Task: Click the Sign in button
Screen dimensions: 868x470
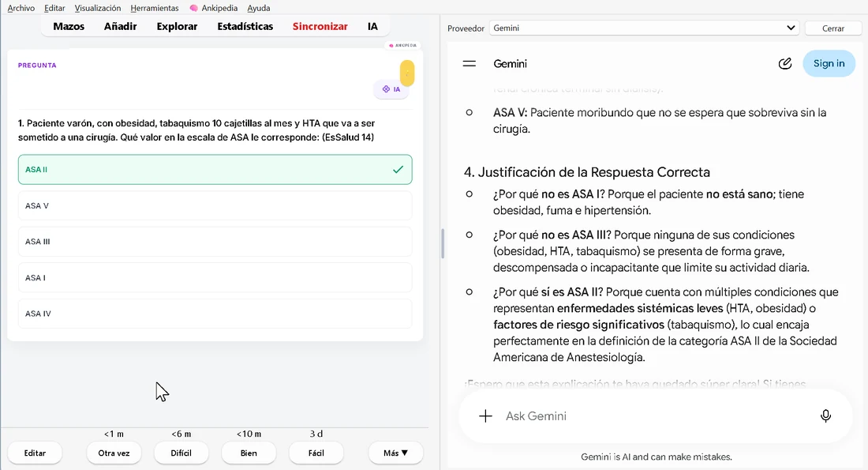Action: point(829,64)
